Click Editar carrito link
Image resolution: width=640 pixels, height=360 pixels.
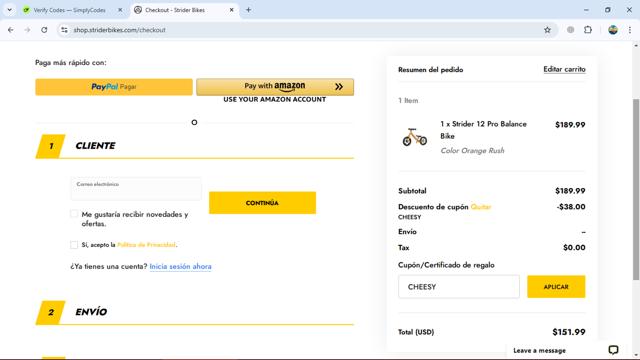[564, 69]
